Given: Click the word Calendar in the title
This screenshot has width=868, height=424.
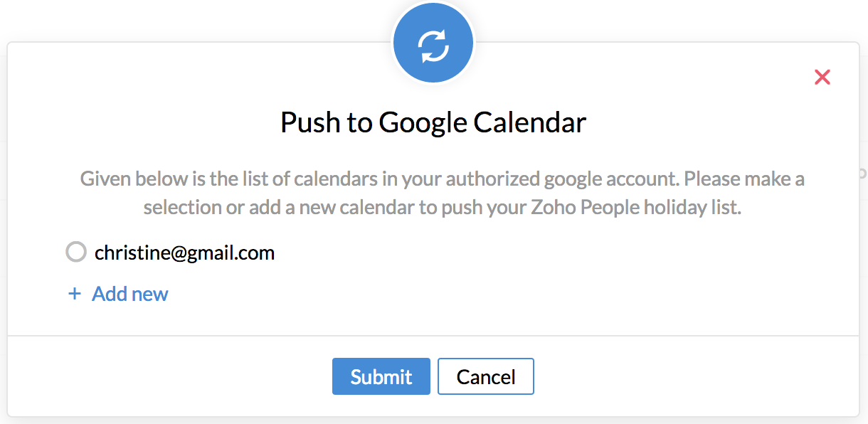Looking at the screenshot, I should click(x=529, y=122).
